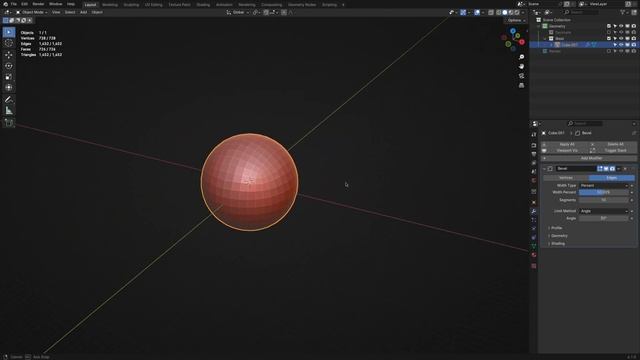Click the navigation axis gizmo
Viewport: 640px width, 360px height.
coord(513,39)
